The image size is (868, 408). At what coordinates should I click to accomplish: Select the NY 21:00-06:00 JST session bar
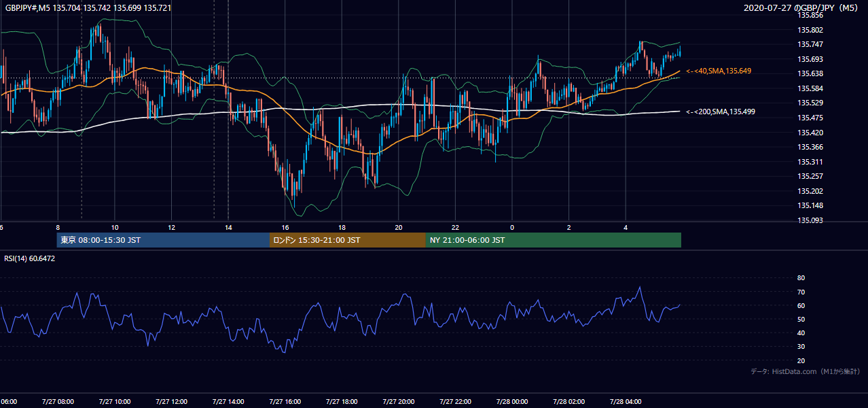point(554,240)
